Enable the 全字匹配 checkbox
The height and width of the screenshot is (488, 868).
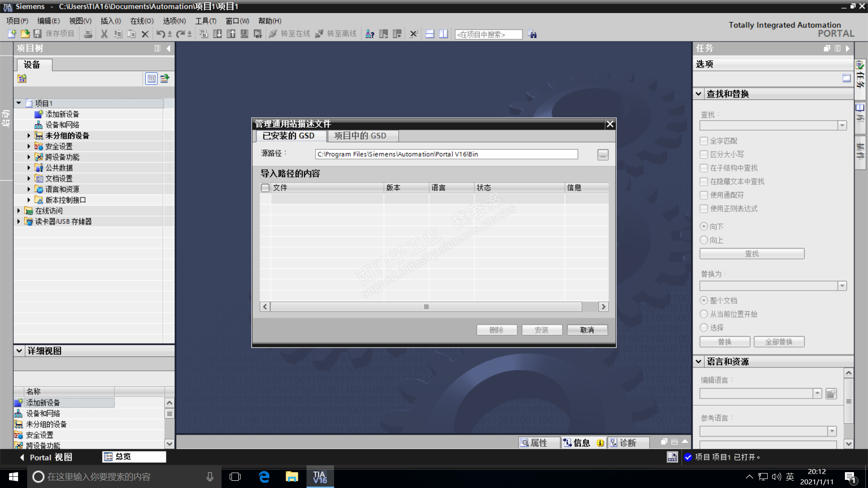[704, 141]
